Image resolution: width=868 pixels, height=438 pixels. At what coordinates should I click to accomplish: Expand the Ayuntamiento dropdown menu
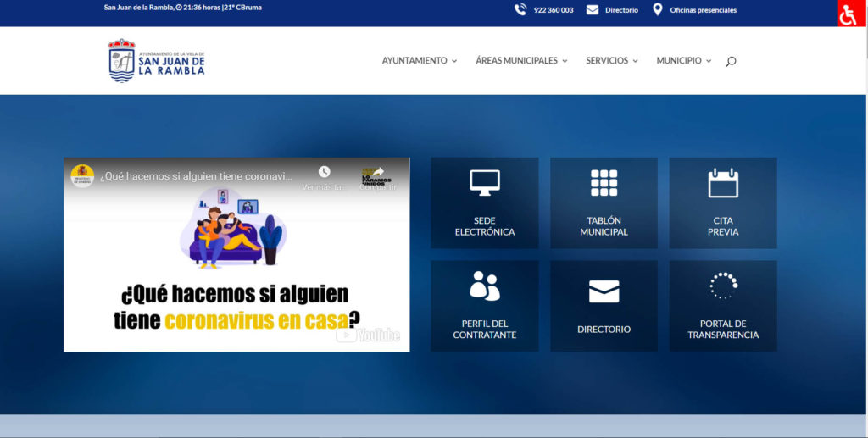pyautogui.click(x=419, y=61)
